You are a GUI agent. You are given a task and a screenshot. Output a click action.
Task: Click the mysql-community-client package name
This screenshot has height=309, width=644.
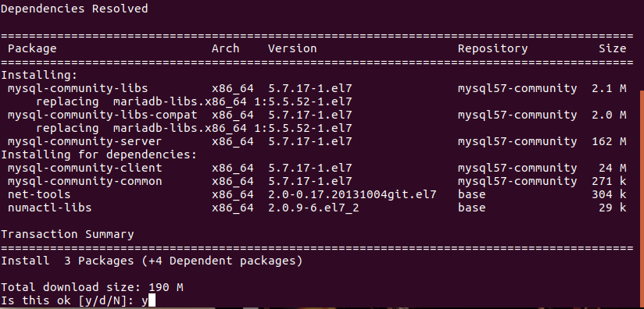click(84, 168)
